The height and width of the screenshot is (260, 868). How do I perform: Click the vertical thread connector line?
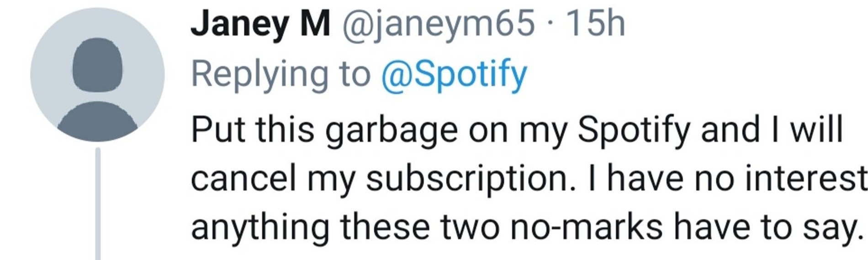point(98,203)
